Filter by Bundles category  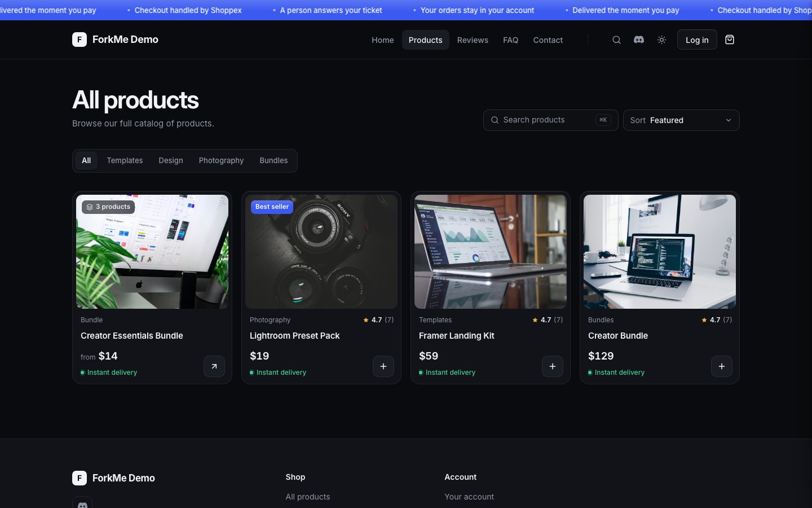(x=273, y=160)
